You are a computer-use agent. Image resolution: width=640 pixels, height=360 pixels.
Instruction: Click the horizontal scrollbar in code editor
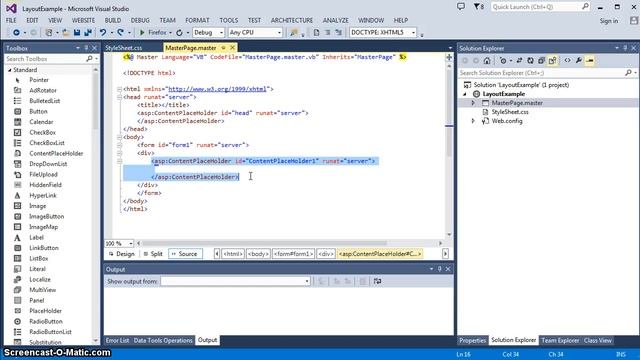pos(289,243)
